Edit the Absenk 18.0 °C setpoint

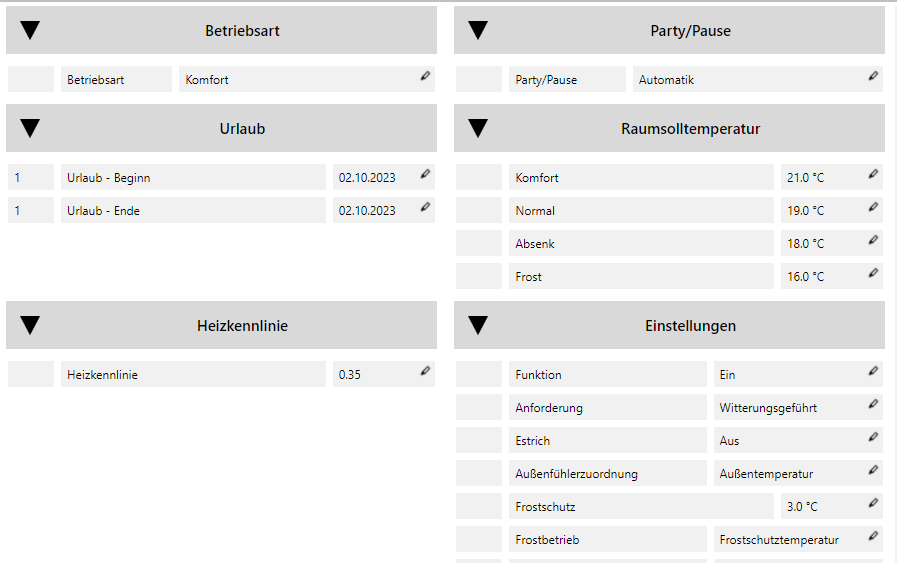(x=873, y=240)
